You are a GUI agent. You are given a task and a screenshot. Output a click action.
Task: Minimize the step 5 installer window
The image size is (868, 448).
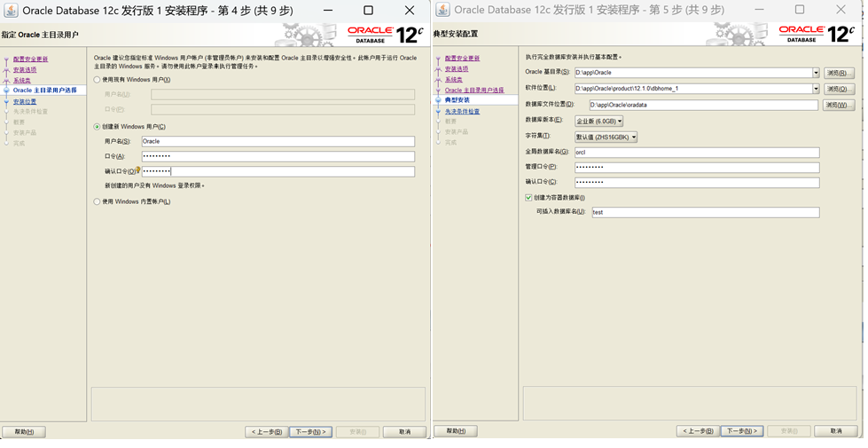760,10
